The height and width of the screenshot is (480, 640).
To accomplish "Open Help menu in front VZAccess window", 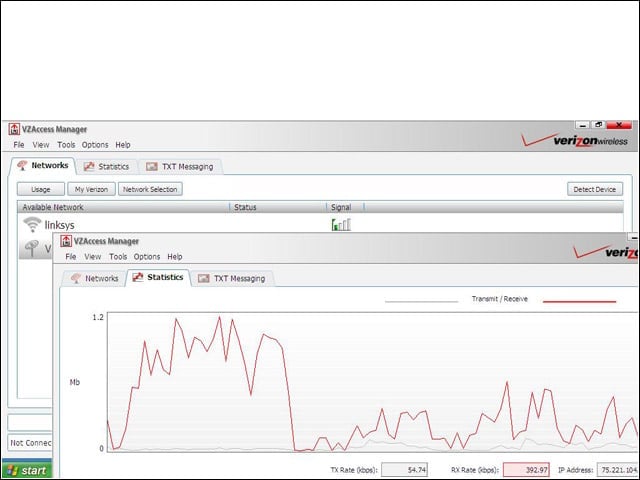I will point(175,257).
